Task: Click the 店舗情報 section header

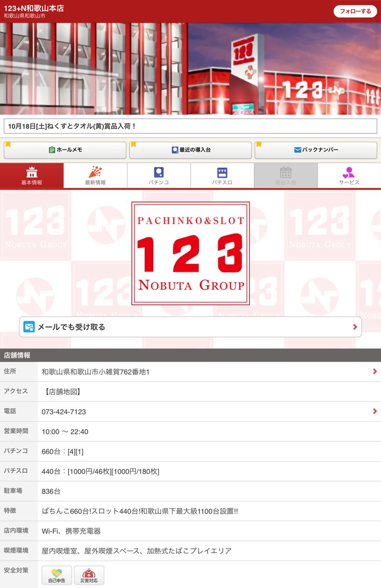Action: (190, 355)
